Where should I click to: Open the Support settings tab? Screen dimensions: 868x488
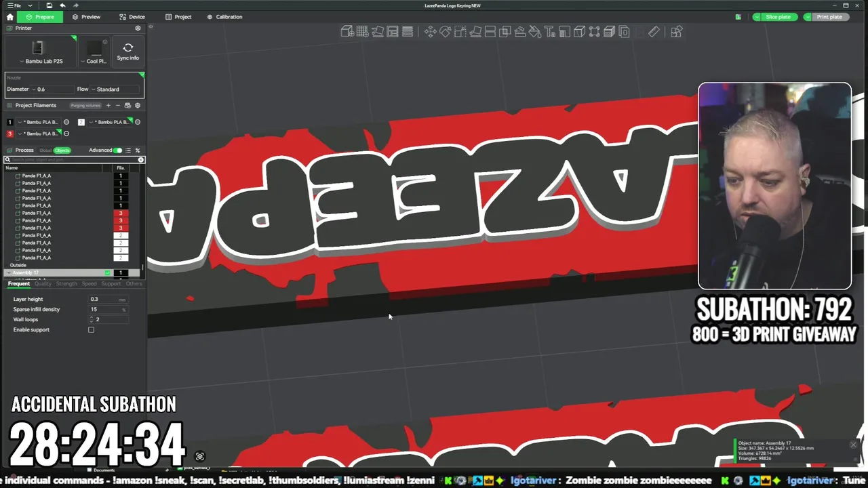coord(111,284)
